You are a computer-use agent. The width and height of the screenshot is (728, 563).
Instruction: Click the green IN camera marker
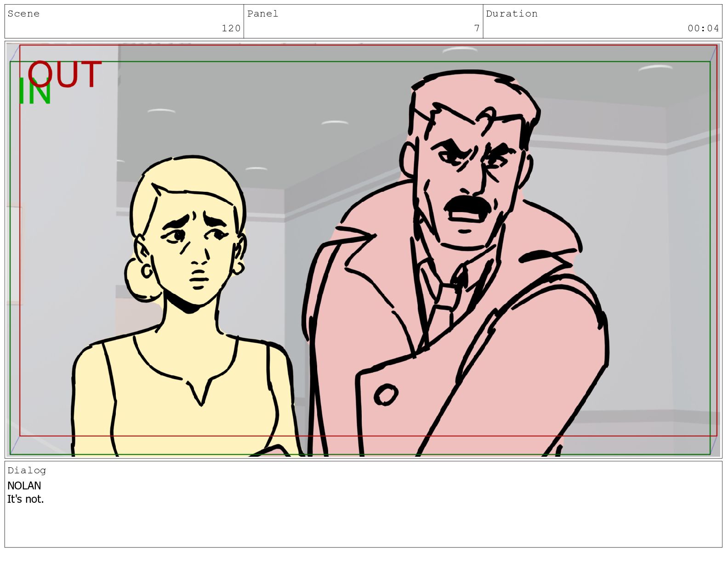click(34, 91)
